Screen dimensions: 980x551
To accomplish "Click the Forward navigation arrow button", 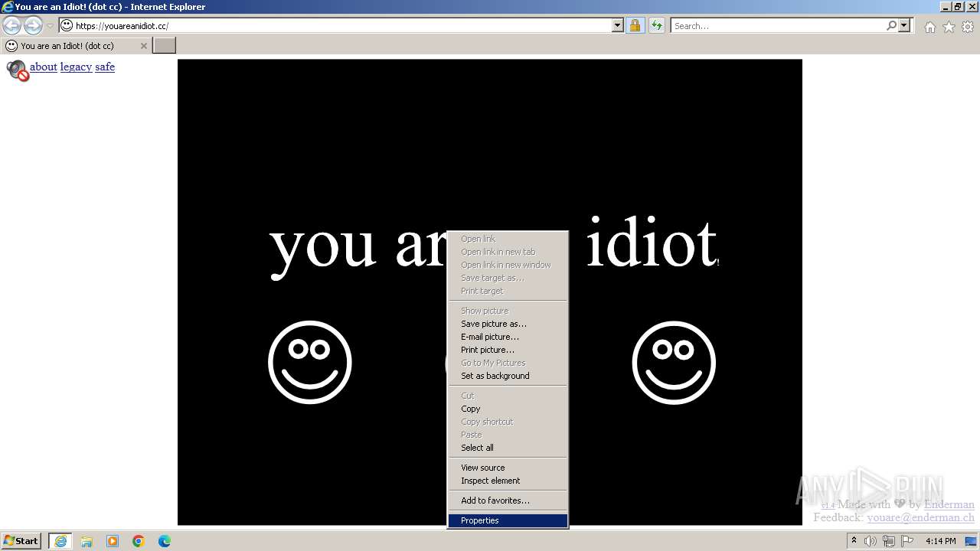I will pos(33,25).
